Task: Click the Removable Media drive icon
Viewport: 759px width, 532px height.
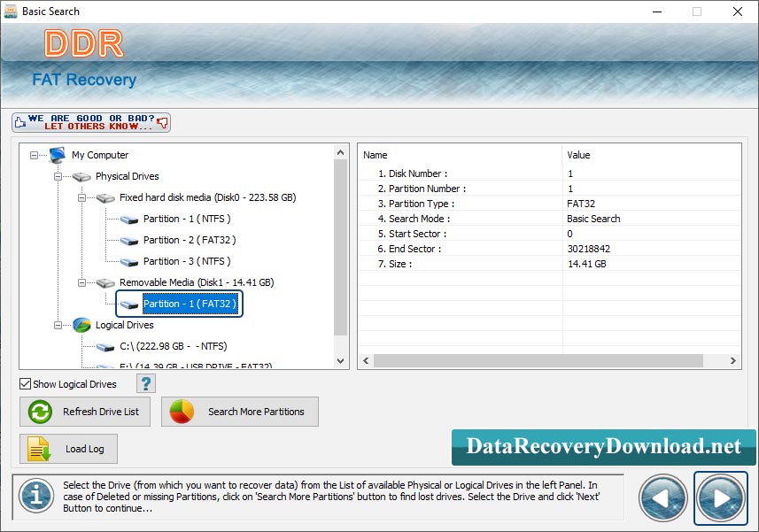Action: click(105, 283)
